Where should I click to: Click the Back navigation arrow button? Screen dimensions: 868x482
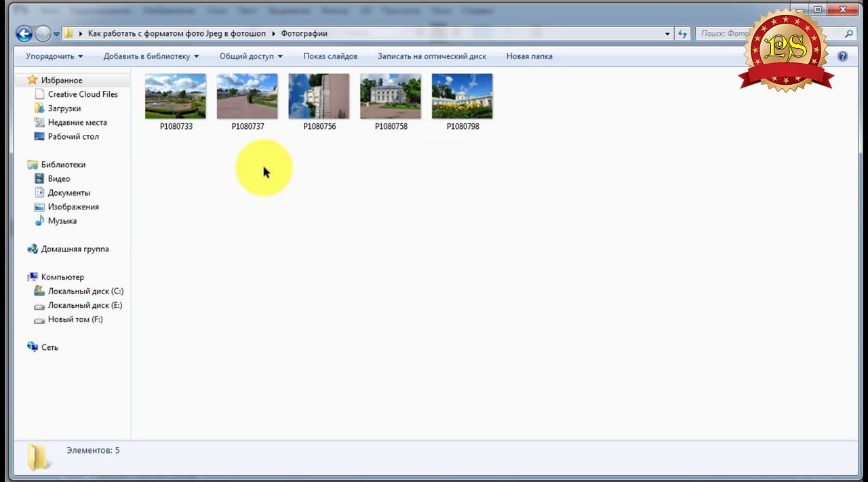click(x=24, y=34)
